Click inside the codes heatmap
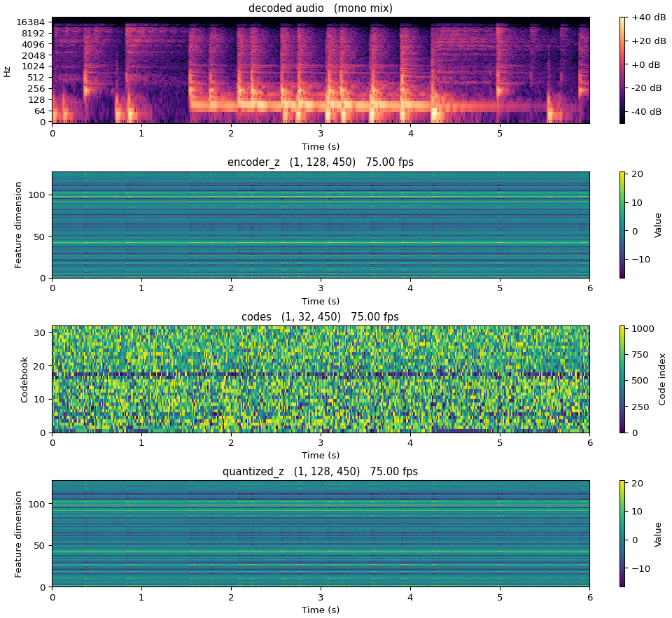This screenshot has width=672, height=618. tap(321, 379)
